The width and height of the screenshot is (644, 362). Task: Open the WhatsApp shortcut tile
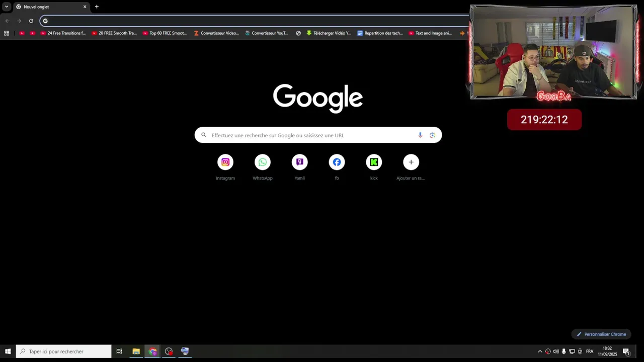tap(263, 162)
